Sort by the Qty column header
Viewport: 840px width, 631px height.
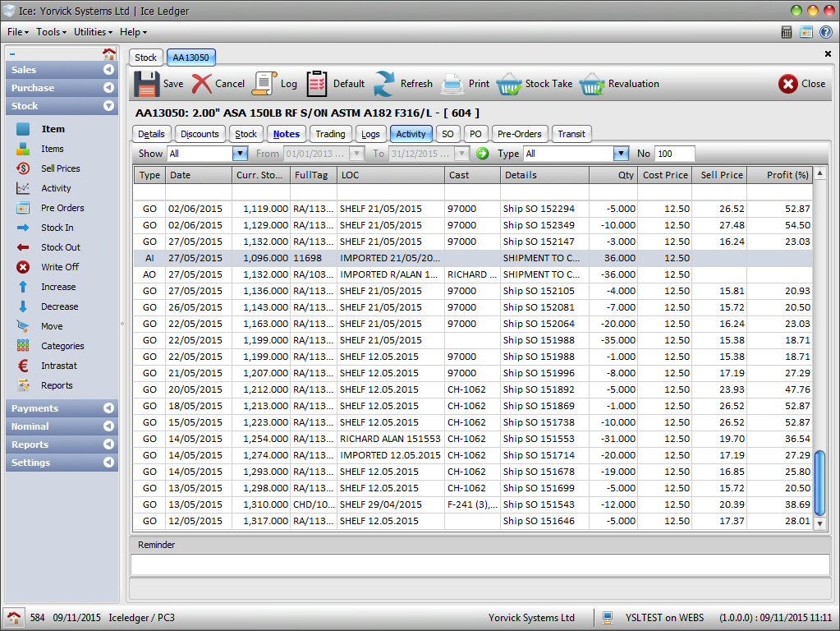pyautogui.click(x=613, y=175)
